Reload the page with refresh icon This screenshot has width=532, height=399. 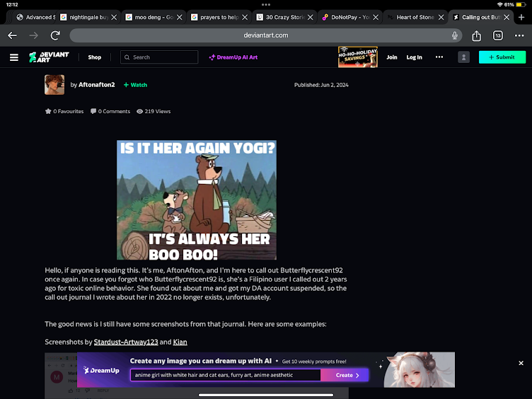(55, 35)
